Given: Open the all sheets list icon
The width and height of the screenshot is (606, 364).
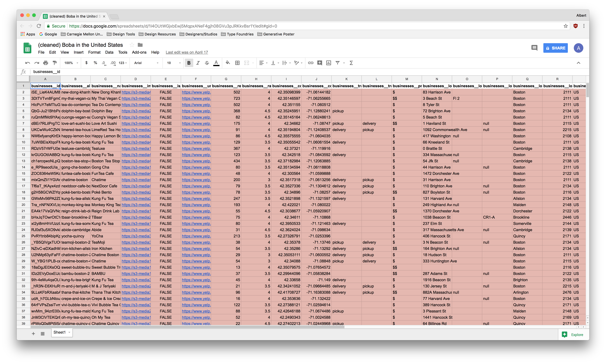Looking at the screenshot, I should (43, 334).
